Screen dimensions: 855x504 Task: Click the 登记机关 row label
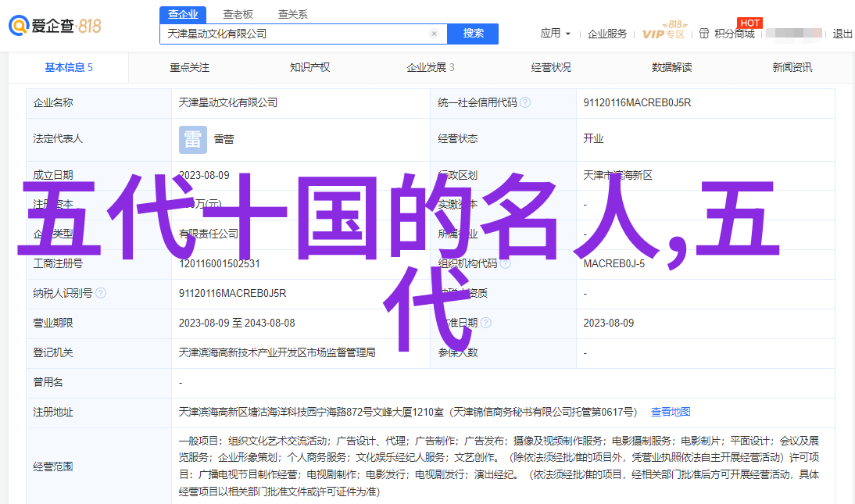[53, 353]
